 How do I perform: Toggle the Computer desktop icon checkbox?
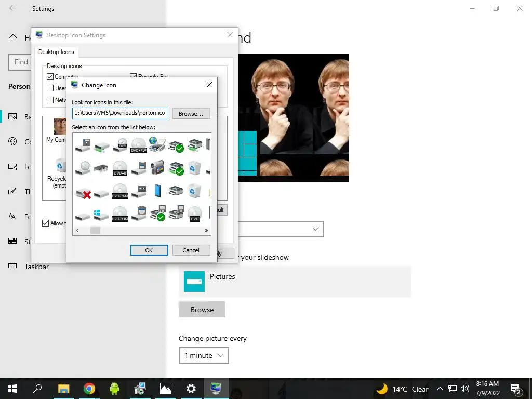coord(50,77)
